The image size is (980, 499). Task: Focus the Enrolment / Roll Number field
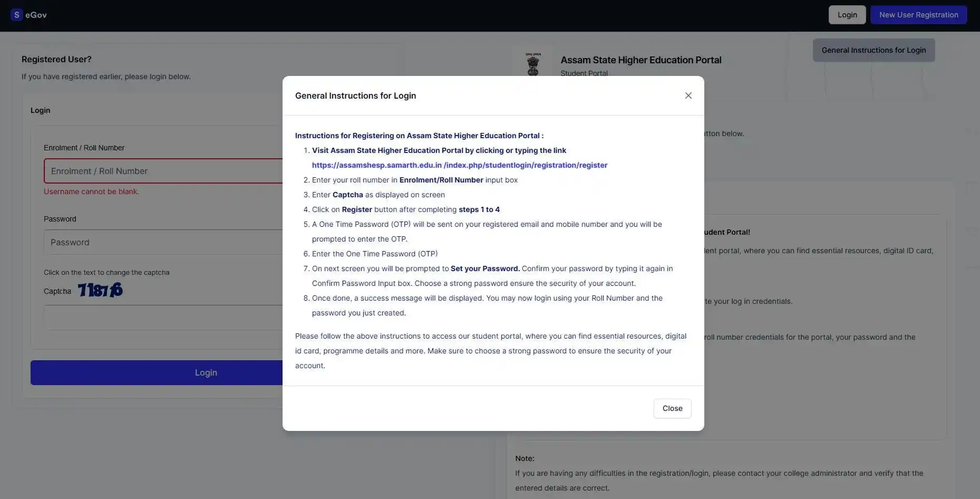[x=163, y=171]
